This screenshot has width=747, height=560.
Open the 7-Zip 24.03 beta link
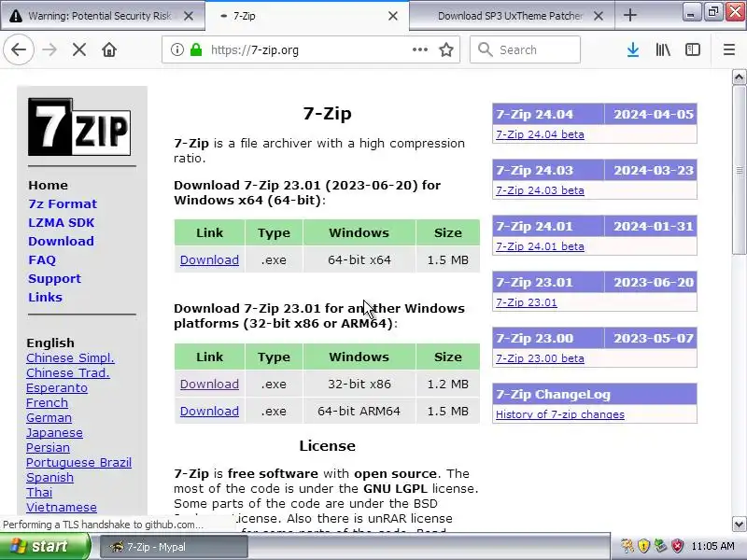(x=540, y=190)
